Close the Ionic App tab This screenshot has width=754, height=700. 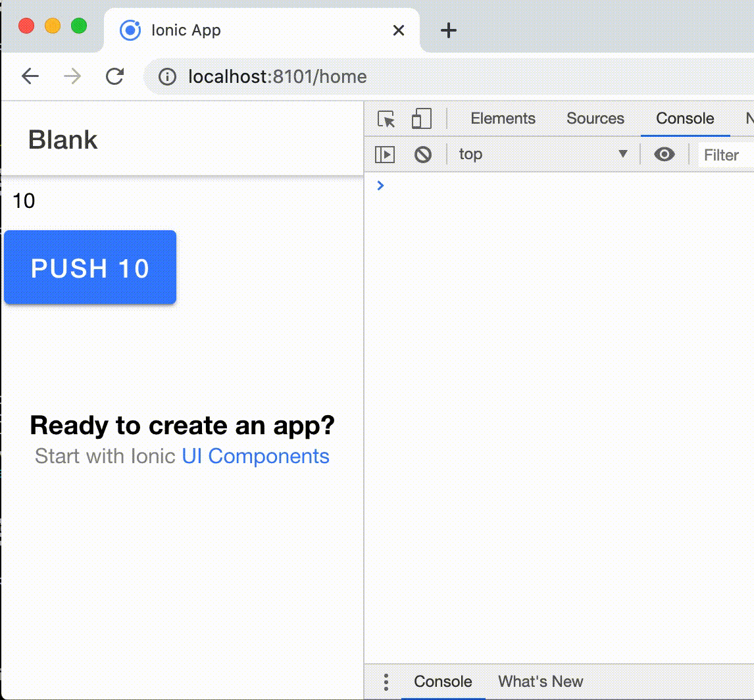pyautogui.click(x=398, y=30)
